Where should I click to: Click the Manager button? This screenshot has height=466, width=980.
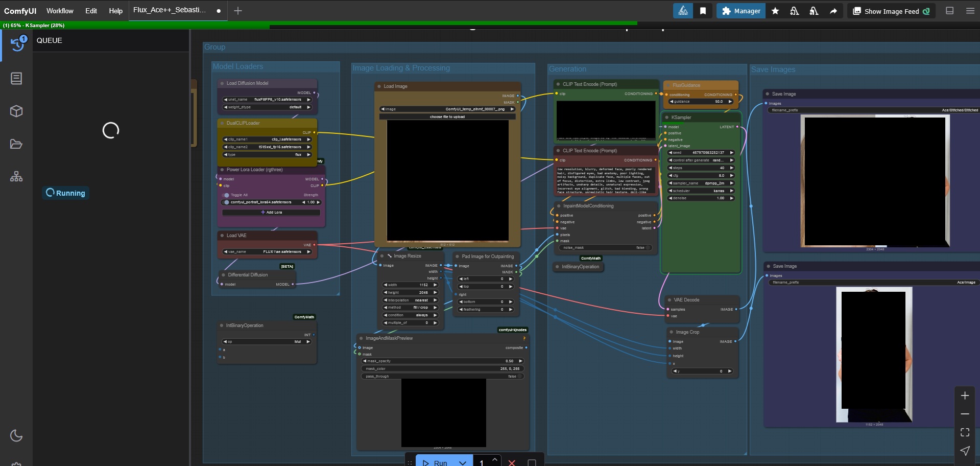pyautogui.click(x=741, y=11)
